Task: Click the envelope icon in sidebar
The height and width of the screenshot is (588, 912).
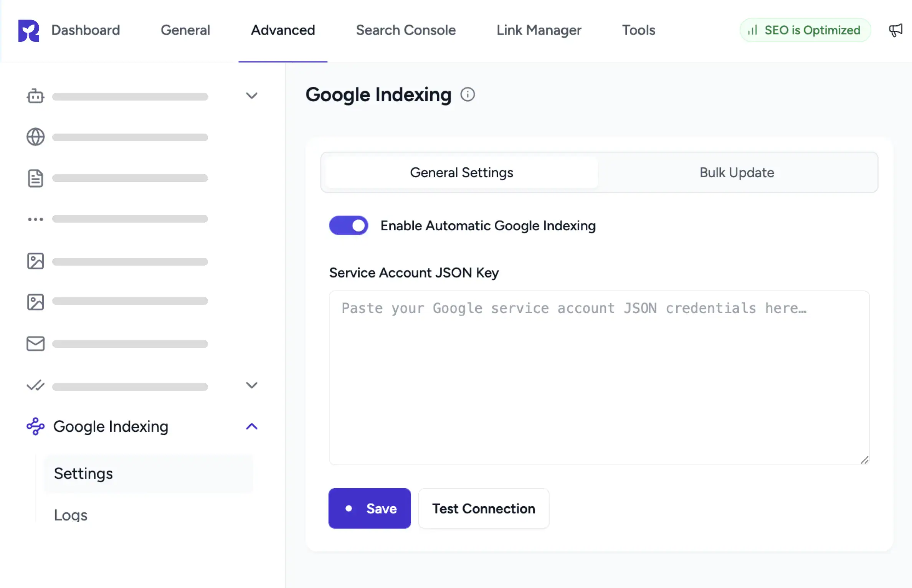Action: [35, 344]
